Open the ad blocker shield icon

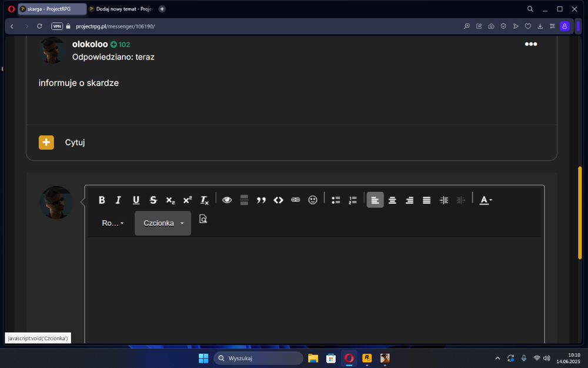(503, 26)
